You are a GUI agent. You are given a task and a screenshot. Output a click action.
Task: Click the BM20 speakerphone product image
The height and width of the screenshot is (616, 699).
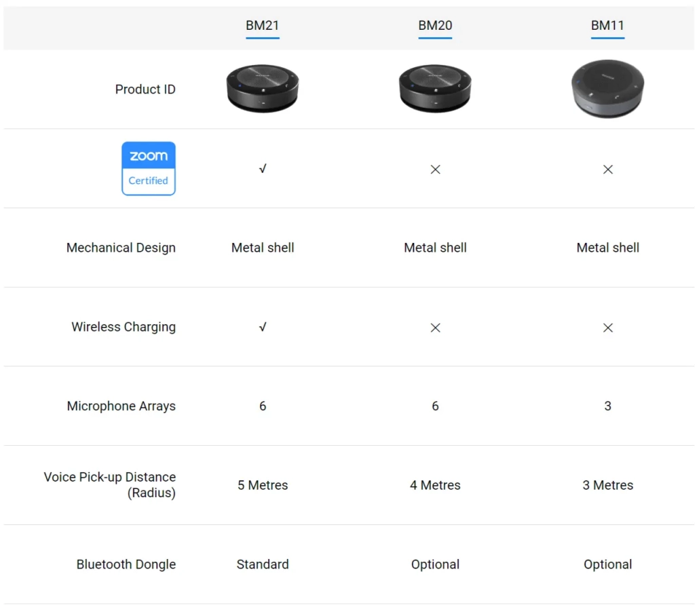click(x=435, y=89)
